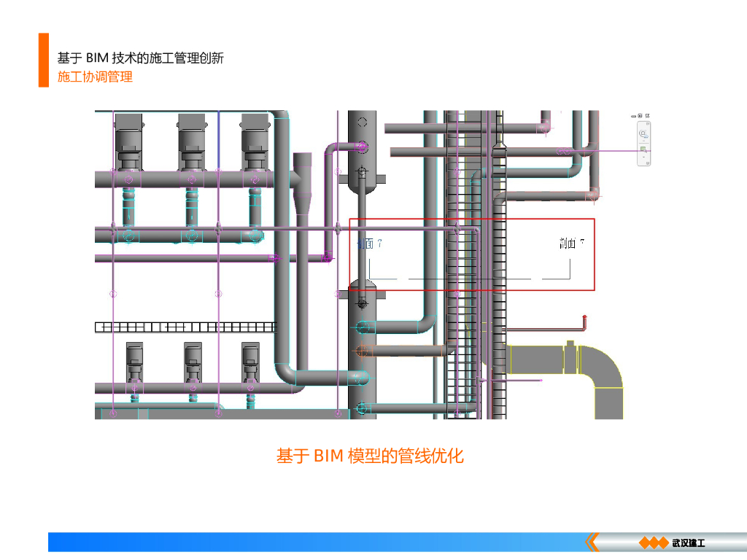Click the subtitle 施工协调管理
The height and width of the screenshot is (560, 747).
click(95, 77)
